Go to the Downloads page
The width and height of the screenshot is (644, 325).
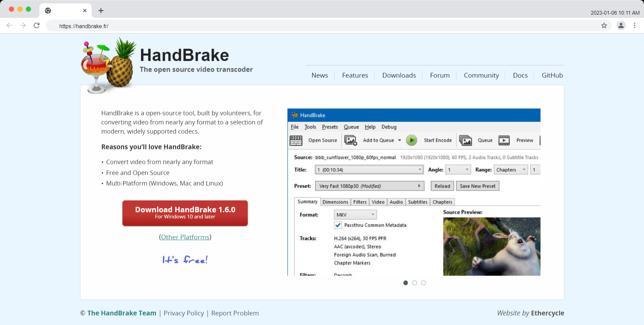[399, 75]
